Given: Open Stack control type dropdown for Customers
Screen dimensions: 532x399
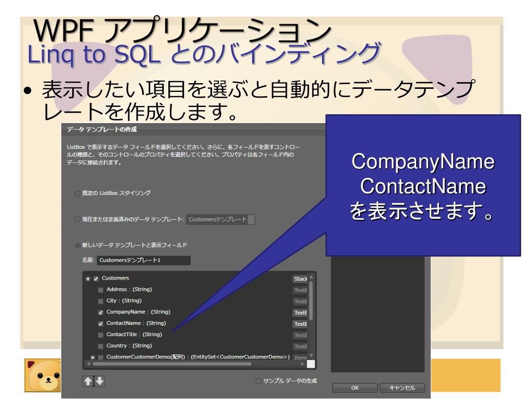Looking at the screenshot, I should (x=300, y=279).
